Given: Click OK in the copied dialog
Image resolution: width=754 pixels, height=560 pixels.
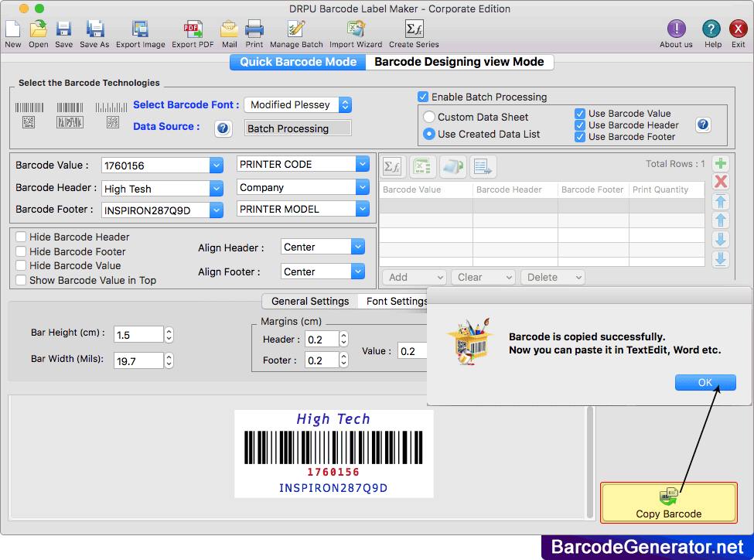Looking at the screenshot, I should pos(705,382).
